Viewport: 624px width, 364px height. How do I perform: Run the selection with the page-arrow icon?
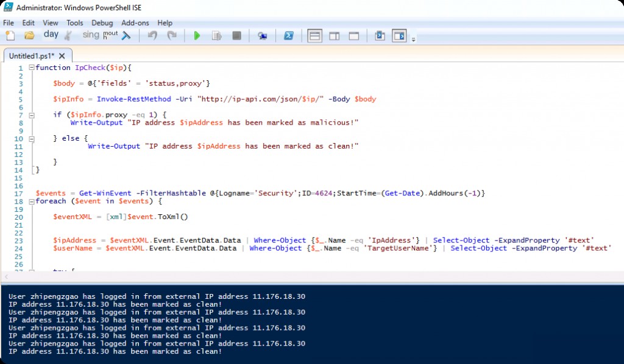[216, 36]
